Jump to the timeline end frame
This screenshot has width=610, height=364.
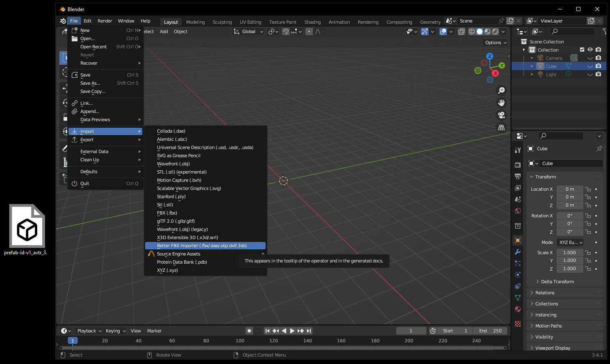click(309, 331)
